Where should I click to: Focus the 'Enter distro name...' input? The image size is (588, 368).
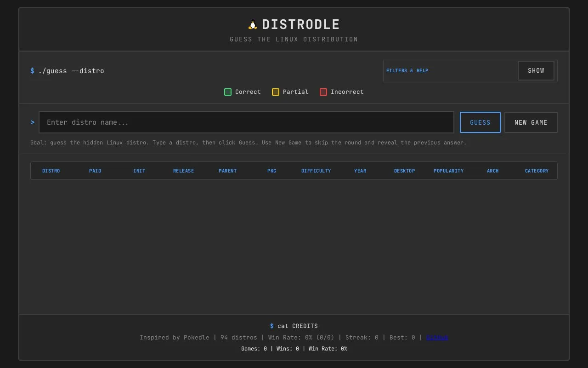246,122
